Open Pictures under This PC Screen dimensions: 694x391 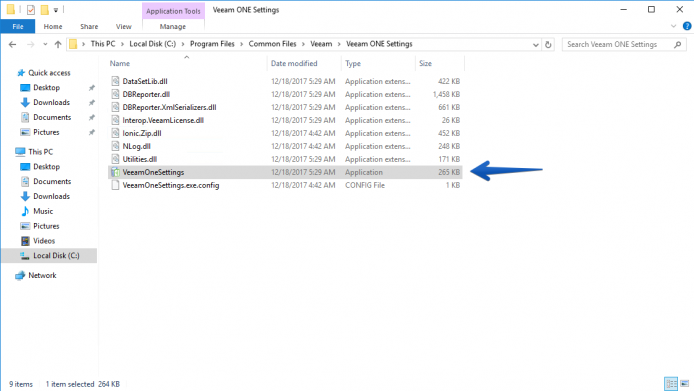point(46,226)
